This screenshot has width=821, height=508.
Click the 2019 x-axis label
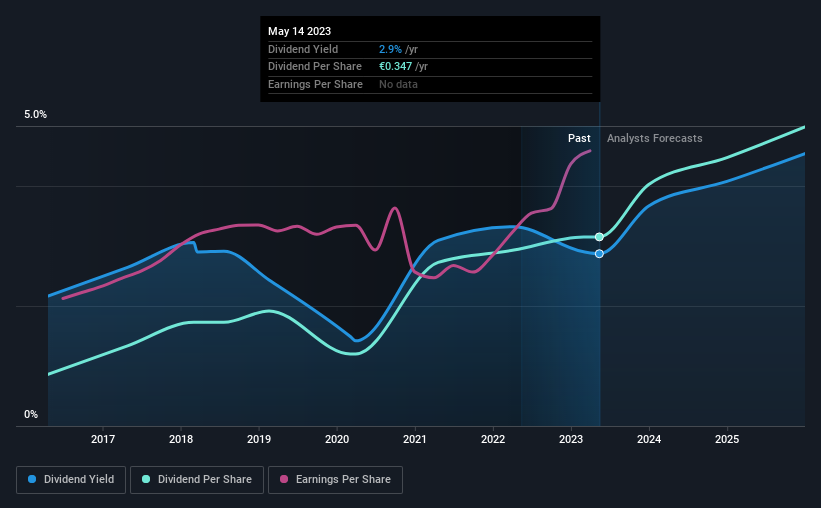point(259,439)
